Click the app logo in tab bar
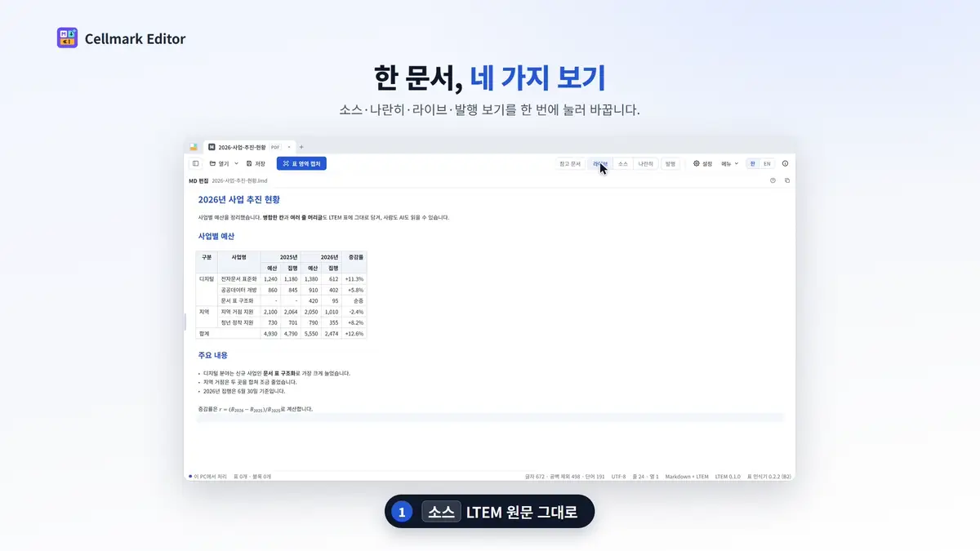 click(194, 147)
